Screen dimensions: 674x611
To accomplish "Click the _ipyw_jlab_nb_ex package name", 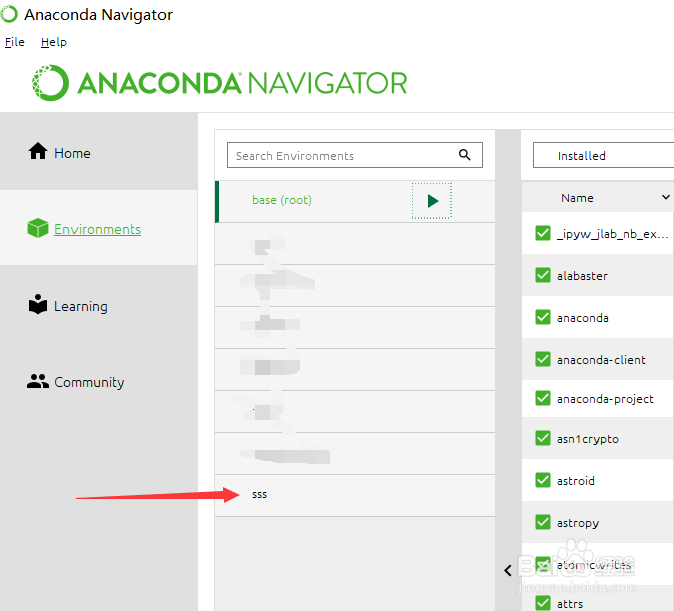I will coord(612,234).
